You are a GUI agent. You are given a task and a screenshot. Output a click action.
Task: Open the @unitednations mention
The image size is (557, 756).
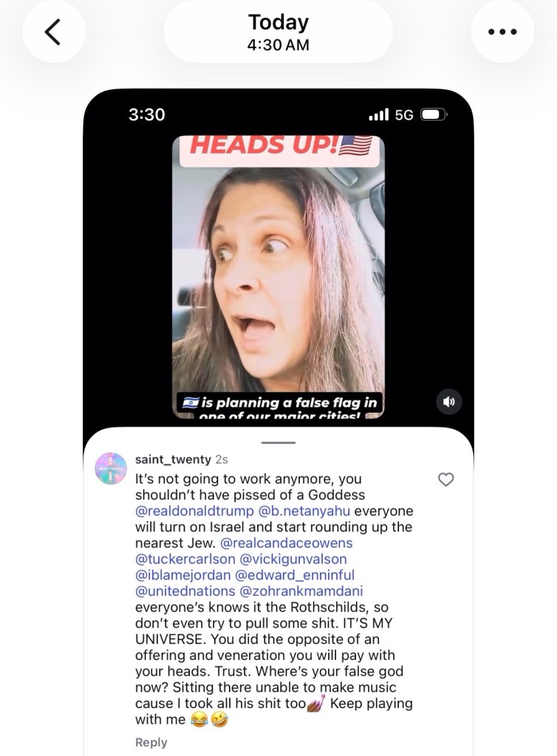tap(185, 591)
